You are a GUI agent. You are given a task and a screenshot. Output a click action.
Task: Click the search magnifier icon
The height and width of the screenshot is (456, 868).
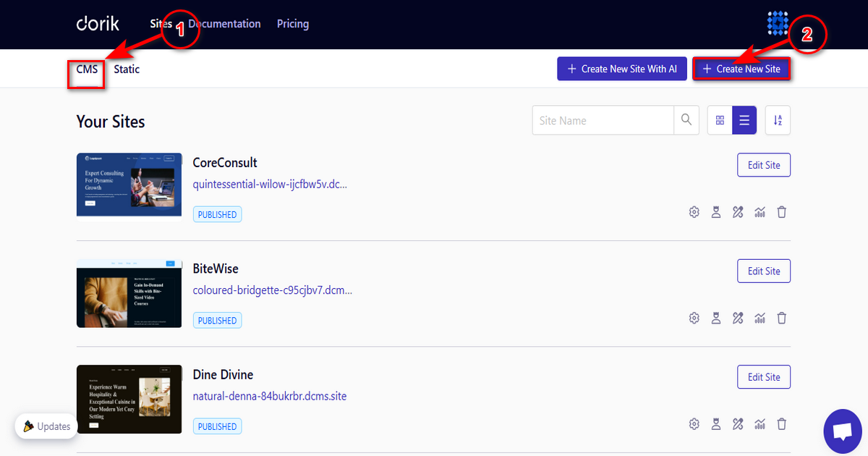pos(686,120)
